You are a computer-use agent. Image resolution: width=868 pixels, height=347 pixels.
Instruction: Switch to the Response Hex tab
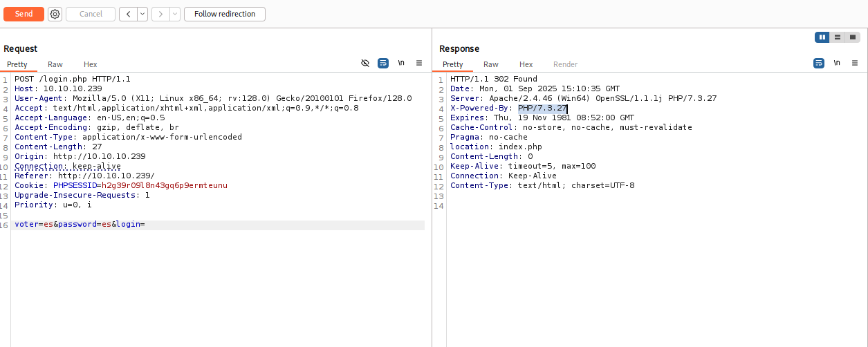click(526, 64)
